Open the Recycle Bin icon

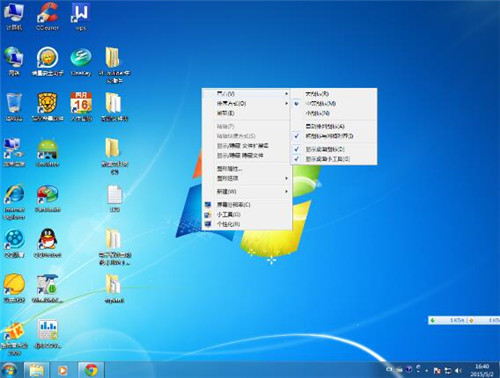coord(14,107)
